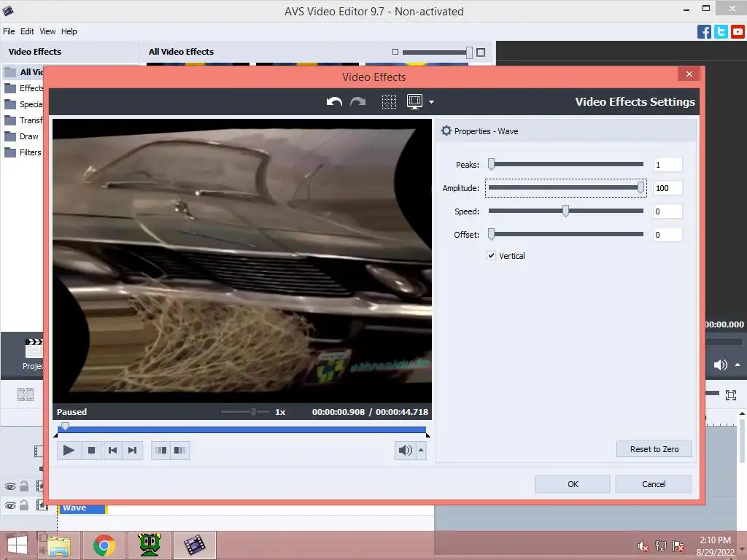Open the AVS Facebook page icon
Screen dimensions: 747x560
point(704,32)
